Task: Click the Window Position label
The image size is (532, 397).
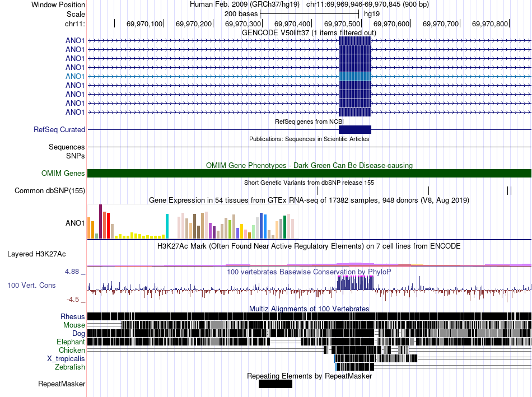Action: [x=58, y=4]
